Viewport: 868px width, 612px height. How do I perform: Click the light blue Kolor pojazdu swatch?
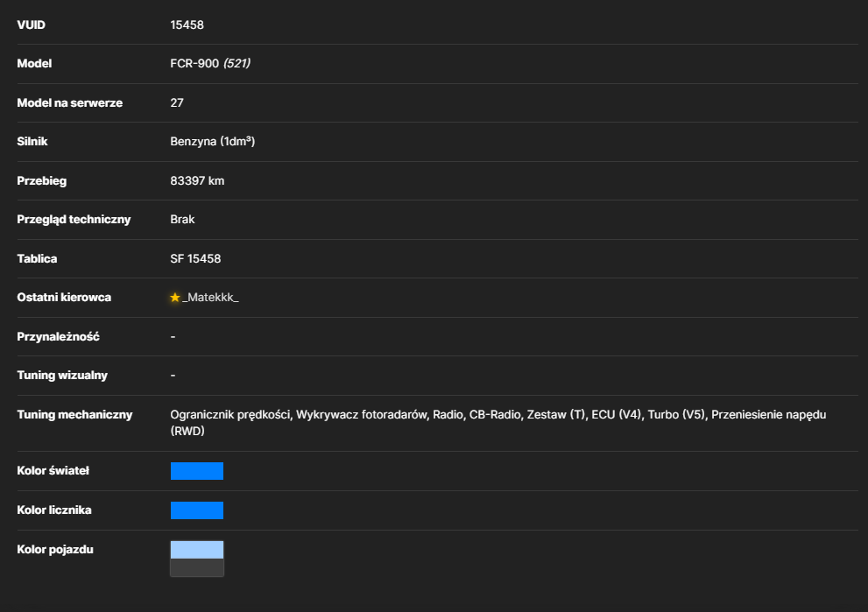click(x=197, y=550)
